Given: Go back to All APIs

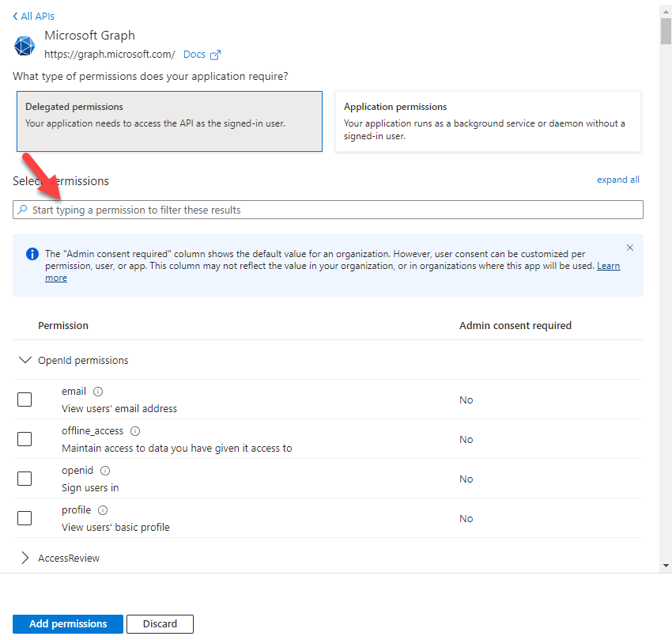Looking at the screenshot, I should coord(33,17).
